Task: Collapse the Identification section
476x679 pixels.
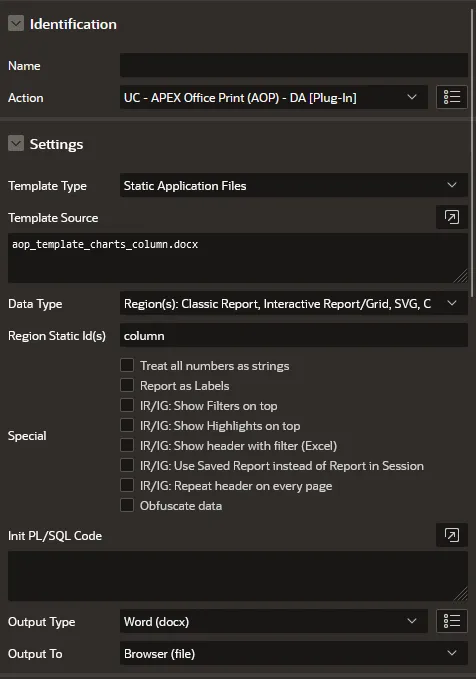Action: 16,23
